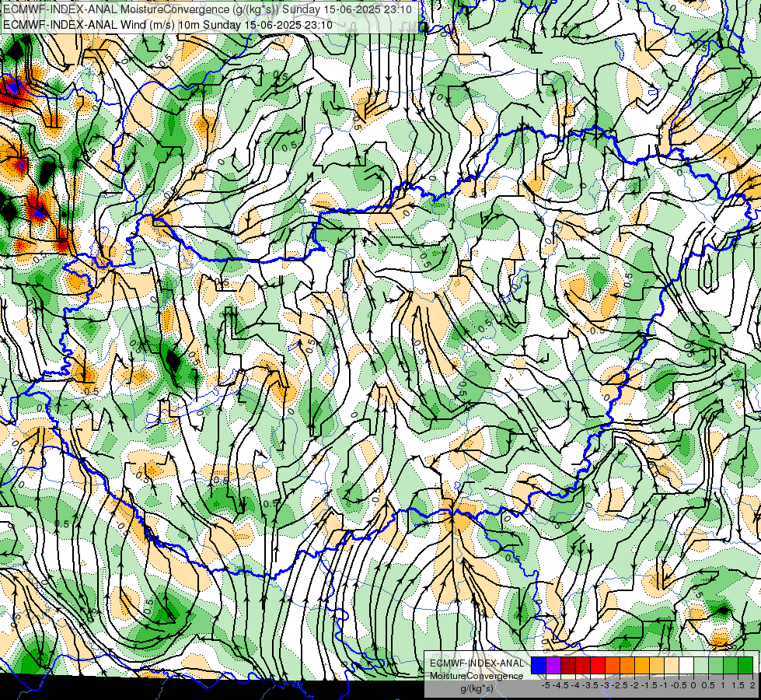The image size is (761, 700).
Task: Click the legend label ECMWF-INDEX-ANAL
Action: point(477,663)
